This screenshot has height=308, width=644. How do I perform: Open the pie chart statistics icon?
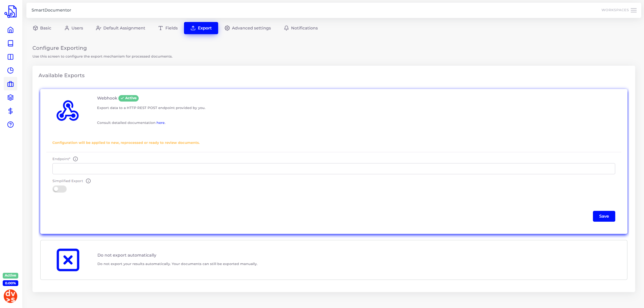pyautogui.click(x=10, y=70)
